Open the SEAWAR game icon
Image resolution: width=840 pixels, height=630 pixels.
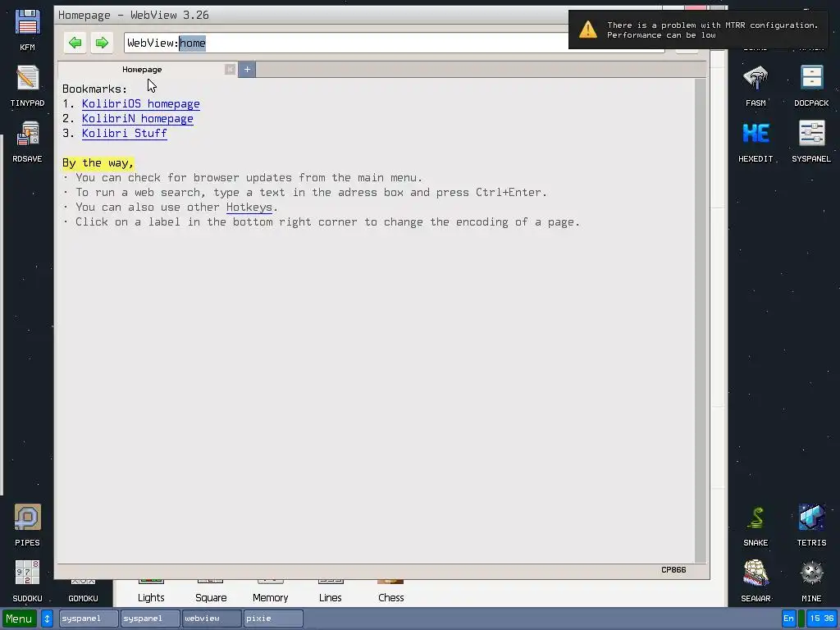pos(756,581)
